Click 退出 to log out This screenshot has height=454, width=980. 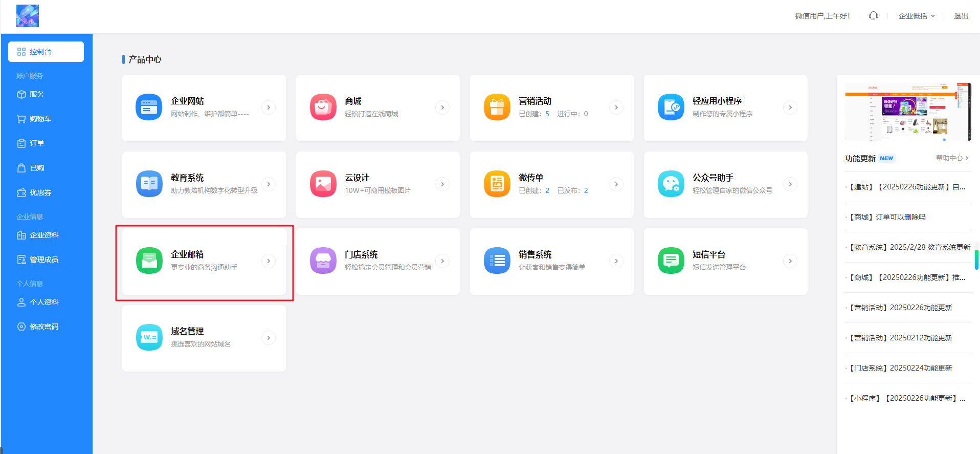[x=961, y=16]
